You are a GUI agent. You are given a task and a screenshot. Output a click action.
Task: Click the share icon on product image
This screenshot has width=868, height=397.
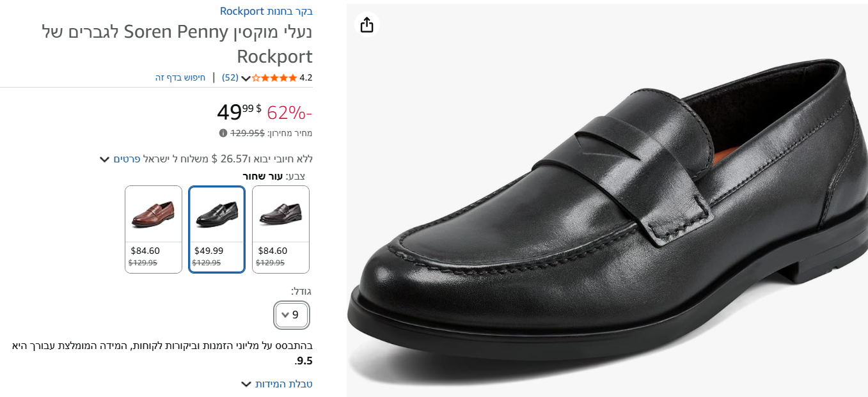coord(367,25)
